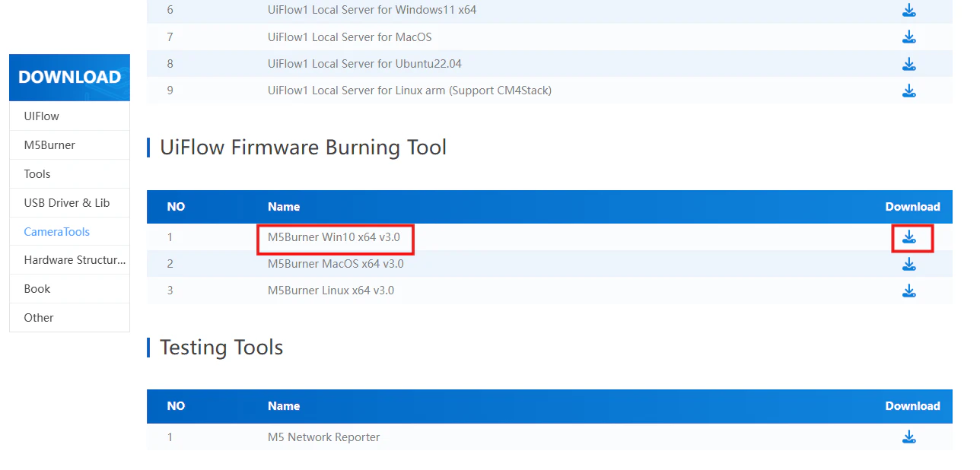Open Book section in sidebar

tap(69, 289)
